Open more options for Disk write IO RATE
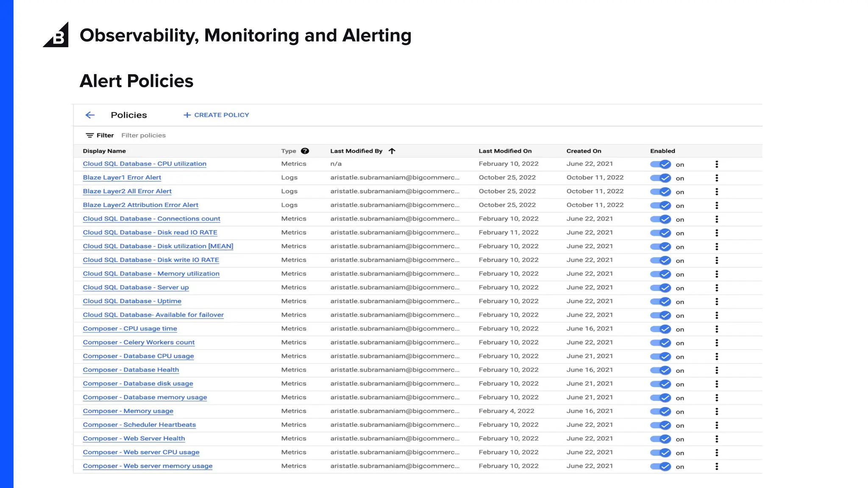Screen dimensions: 868x488 717,261
